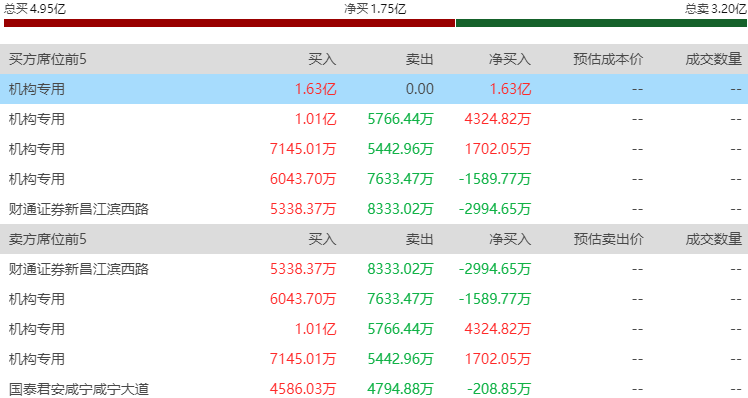The image size is (748, 398).
Task: Select the 卖方席位前5 header title
Action: click(48, 239)
